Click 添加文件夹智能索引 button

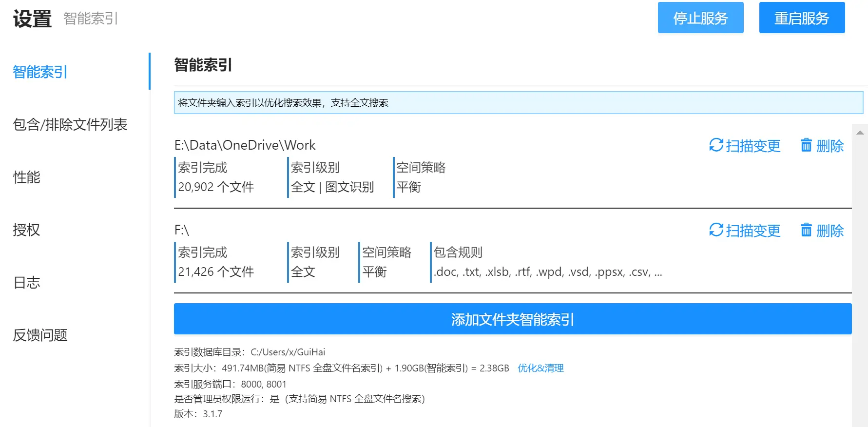[x=512, y=319]
